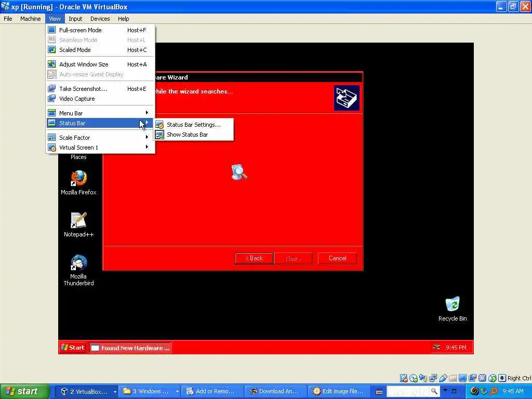This screenshot has width=532, height=399.
Task: Select the Recycle Bin desktop icon
Action: pos(453,309)
